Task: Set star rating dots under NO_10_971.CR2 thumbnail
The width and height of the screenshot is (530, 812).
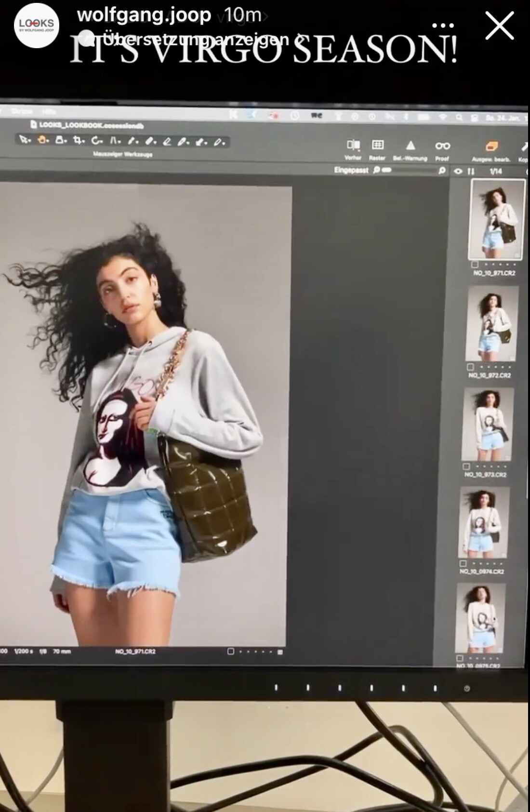Action: [x=499, y=265]
